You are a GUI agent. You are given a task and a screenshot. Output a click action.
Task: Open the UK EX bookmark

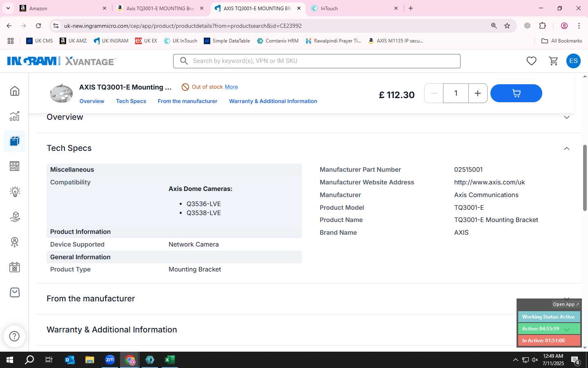click(146, 41)
